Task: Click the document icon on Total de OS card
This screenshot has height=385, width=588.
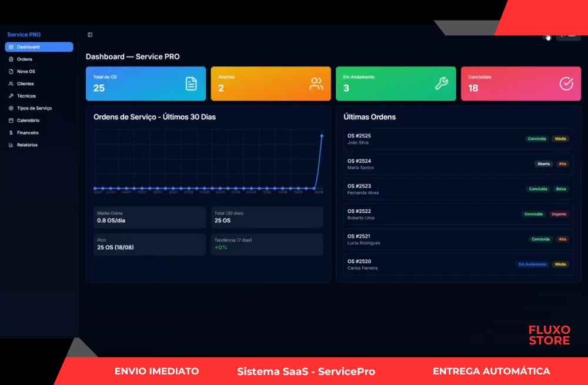Action: (x=191, y=83)
